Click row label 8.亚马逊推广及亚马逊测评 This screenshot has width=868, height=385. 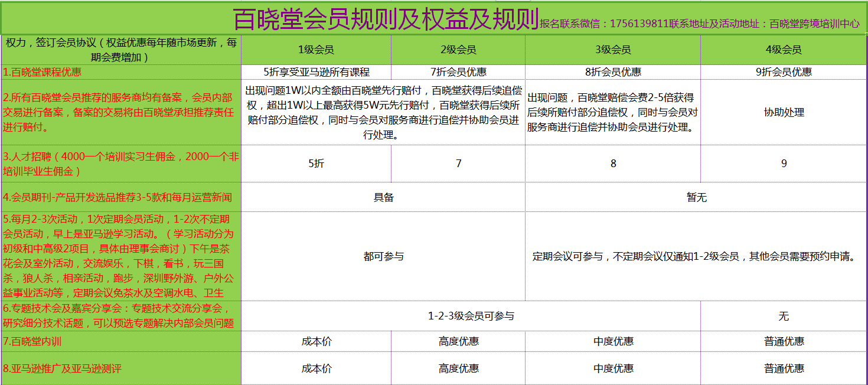click(121, 368)
